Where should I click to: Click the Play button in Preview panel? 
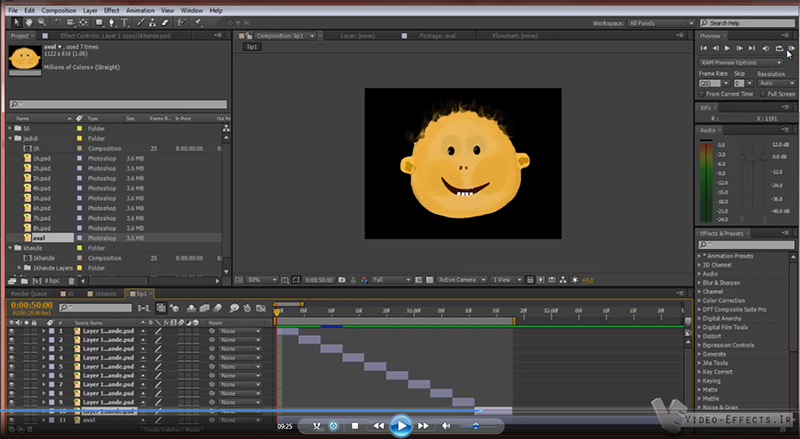[727, 48]
